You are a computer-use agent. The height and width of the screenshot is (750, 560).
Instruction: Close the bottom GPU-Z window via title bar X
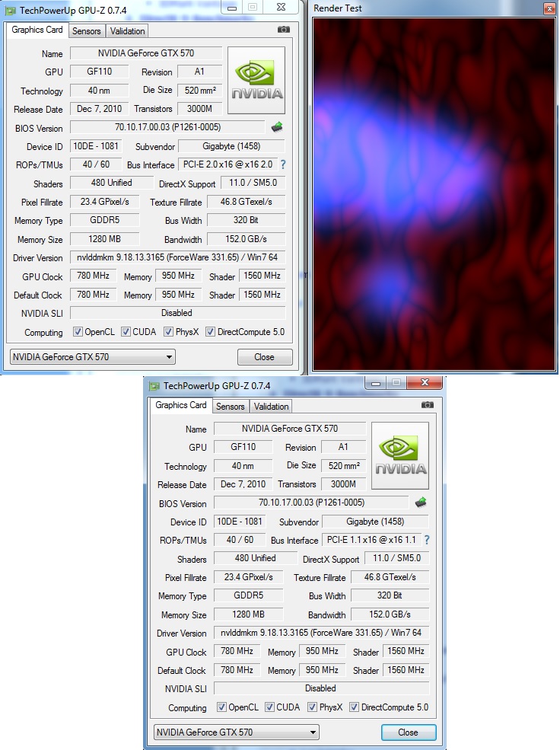click(425, 382)
